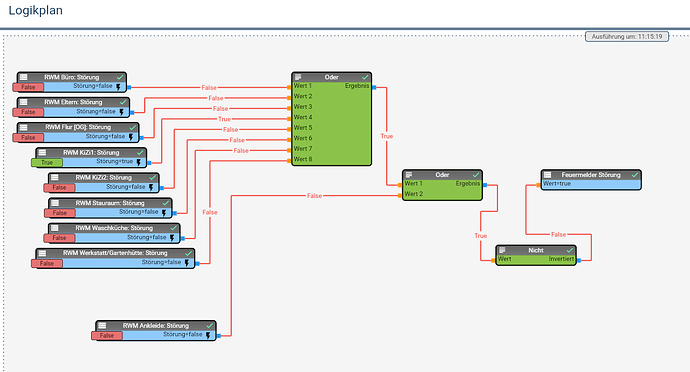Click the green checkmark on the 8-input Oder block
This screenshot has width=690, height=372.
pyautogui.click(x=365, y=77)
